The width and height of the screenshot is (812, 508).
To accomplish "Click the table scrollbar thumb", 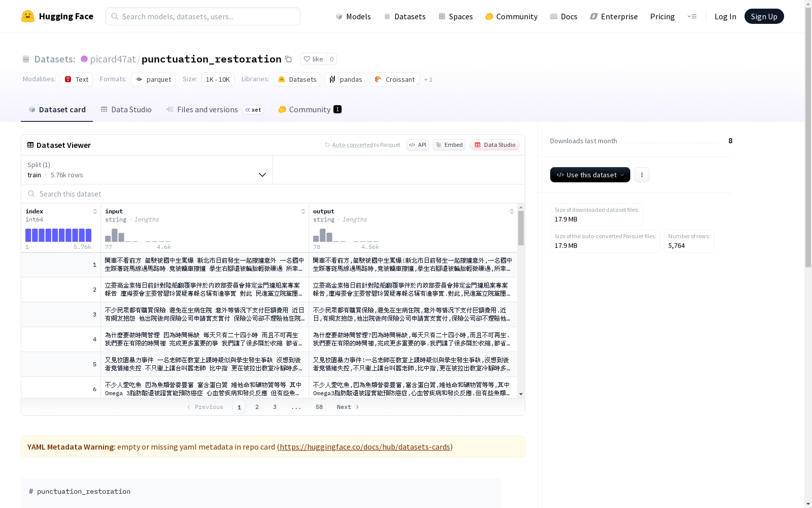I will click(x=521, y=228).
